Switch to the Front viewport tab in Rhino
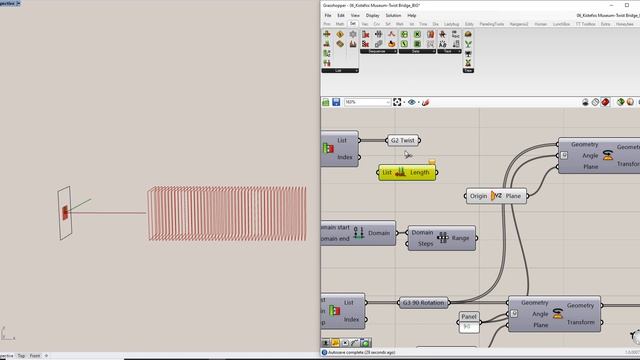The height and width of the screenshot is (360, 640). [x=35, y=356]
